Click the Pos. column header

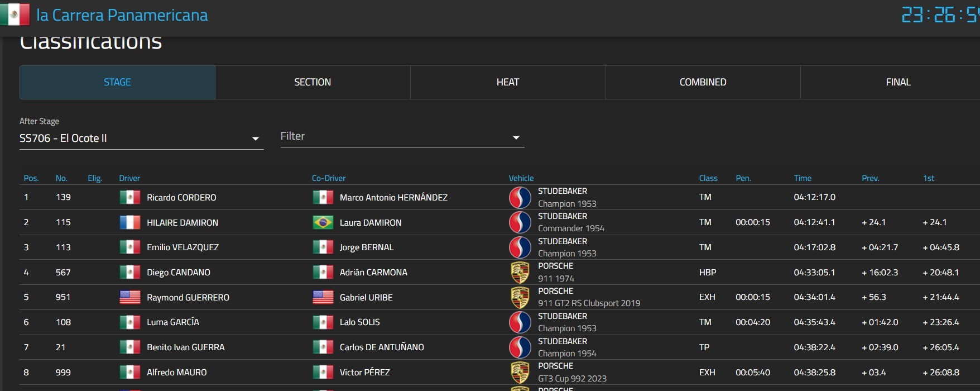tap(31, 178)
